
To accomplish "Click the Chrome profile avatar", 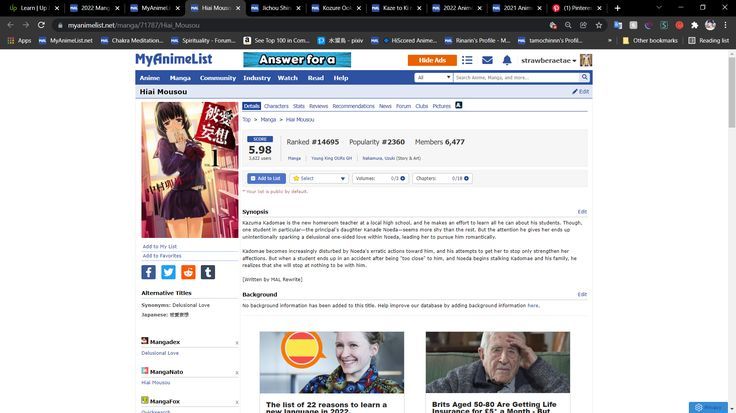I will pos(710,25).
